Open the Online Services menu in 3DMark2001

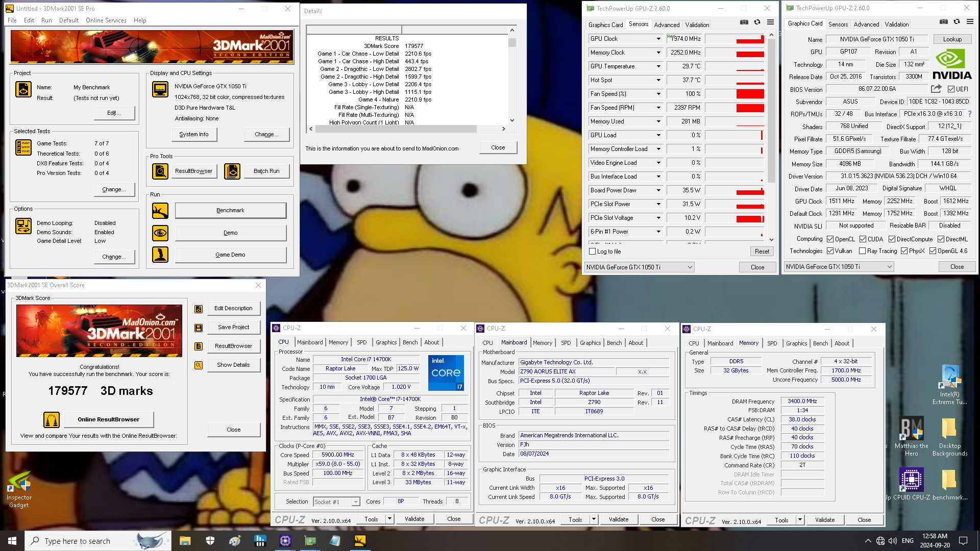[106, 20]
